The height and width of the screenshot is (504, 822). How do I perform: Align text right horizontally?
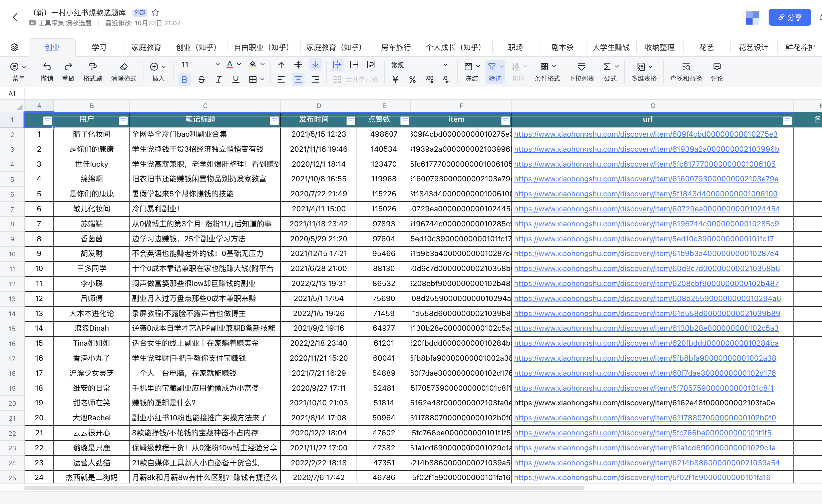pyautogui.click(x=315, y=79)
